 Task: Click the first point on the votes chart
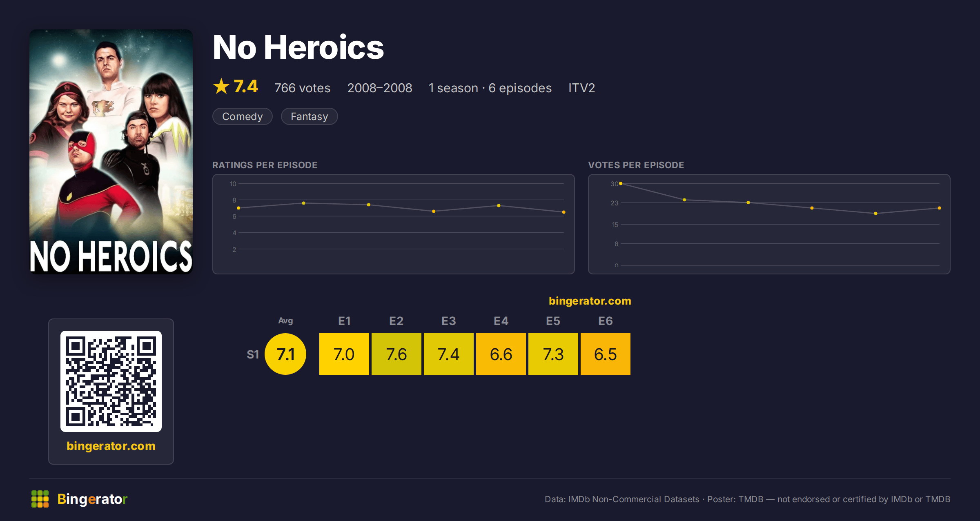pyautogui.click(x=621, y=184)
